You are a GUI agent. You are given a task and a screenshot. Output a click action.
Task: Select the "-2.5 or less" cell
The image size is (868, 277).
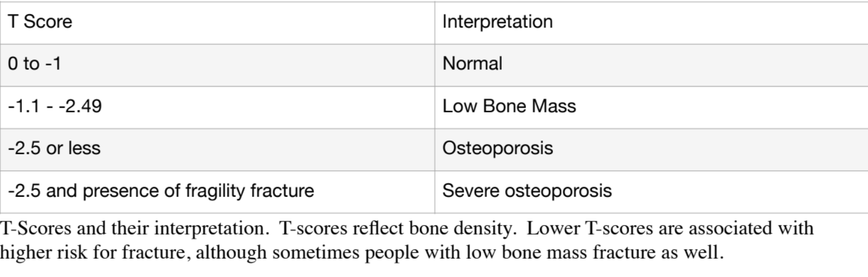tap(217, 150)
